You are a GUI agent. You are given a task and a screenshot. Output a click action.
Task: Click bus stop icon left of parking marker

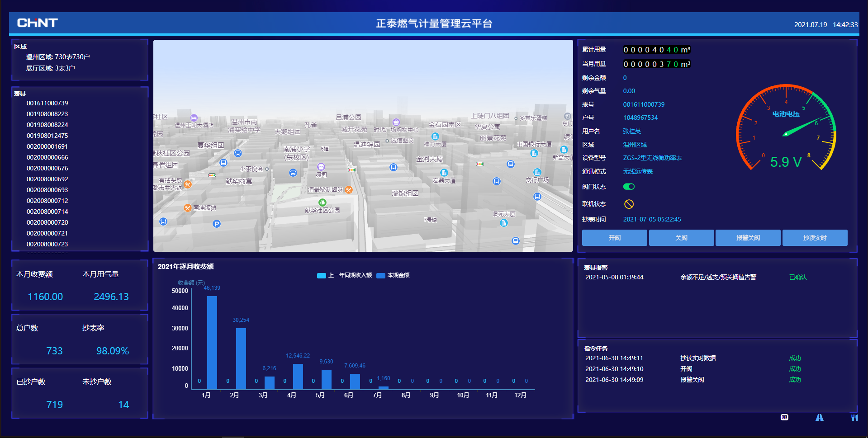163,221
